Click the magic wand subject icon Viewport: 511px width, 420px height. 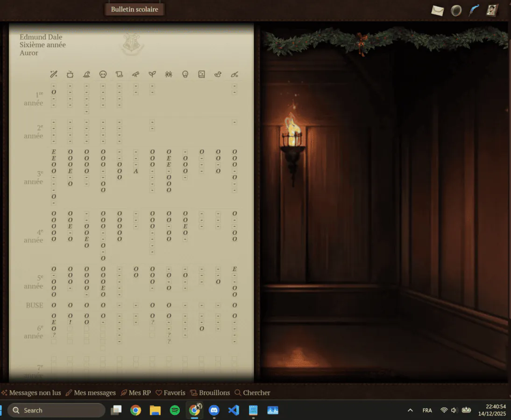[54, 74]
